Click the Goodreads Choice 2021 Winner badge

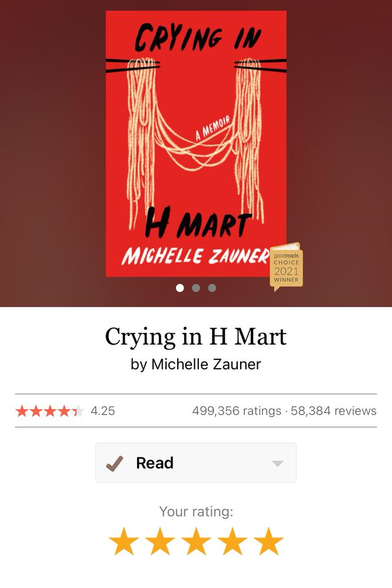click(x=287, y=266)
